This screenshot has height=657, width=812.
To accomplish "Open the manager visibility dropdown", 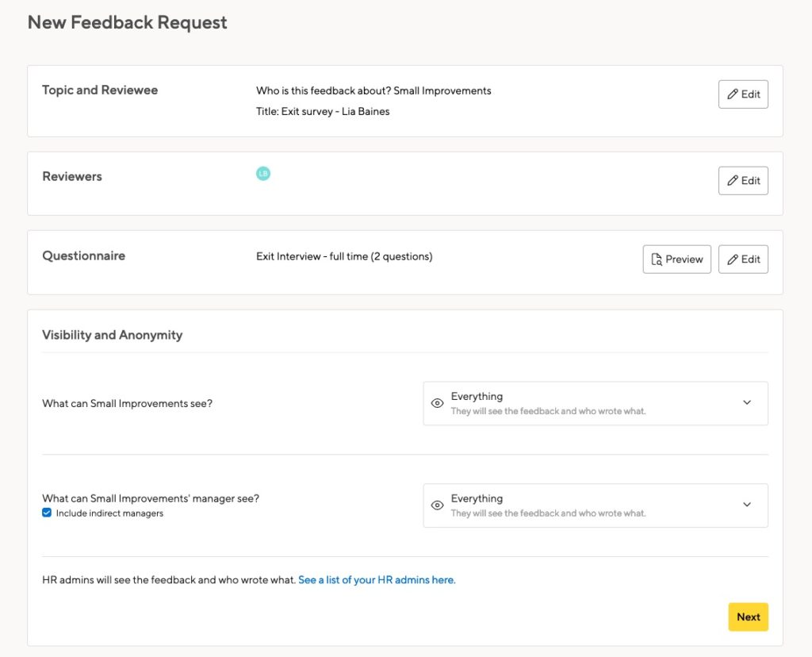I will pos(595,505).
